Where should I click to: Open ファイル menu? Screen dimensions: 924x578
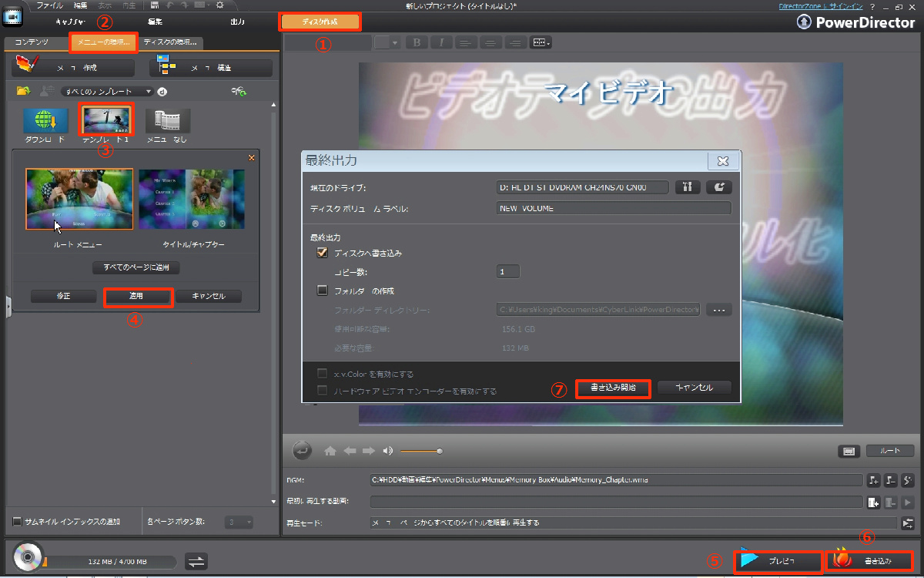[x=50, y=5]
